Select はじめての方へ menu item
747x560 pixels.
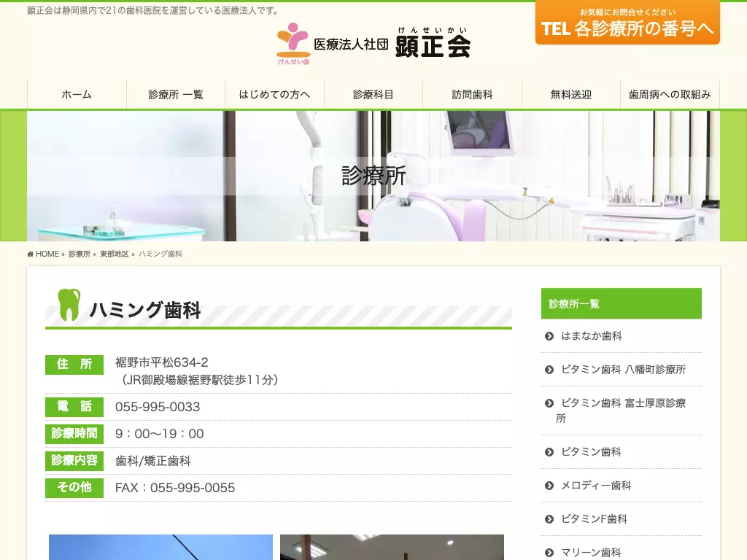coord(274,94)
